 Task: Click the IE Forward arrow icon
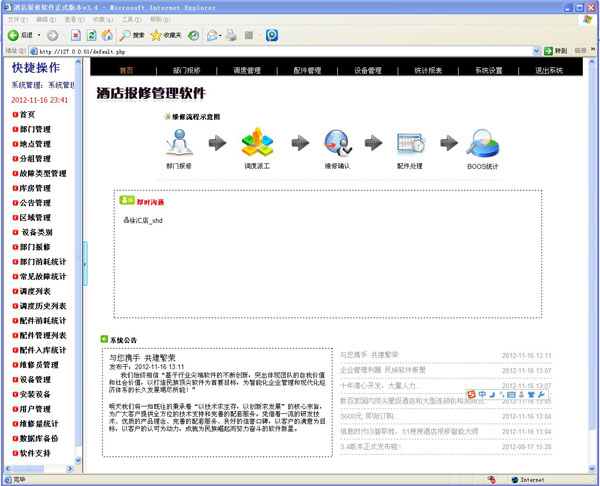(52, 35)
